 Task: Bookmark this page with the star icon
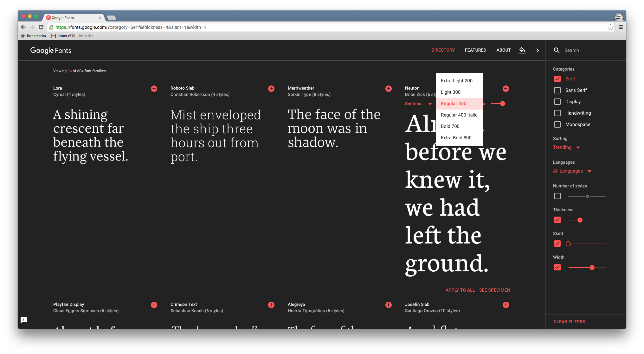(610, 27)
